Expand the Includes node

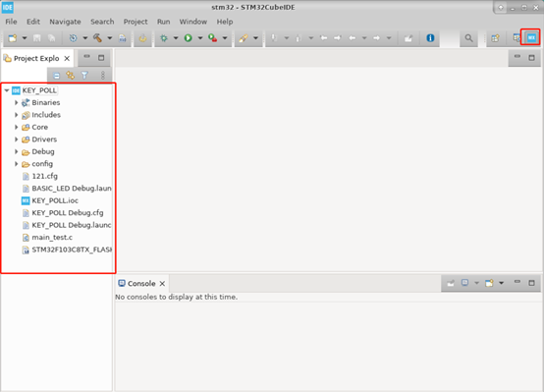click(16, 115)
